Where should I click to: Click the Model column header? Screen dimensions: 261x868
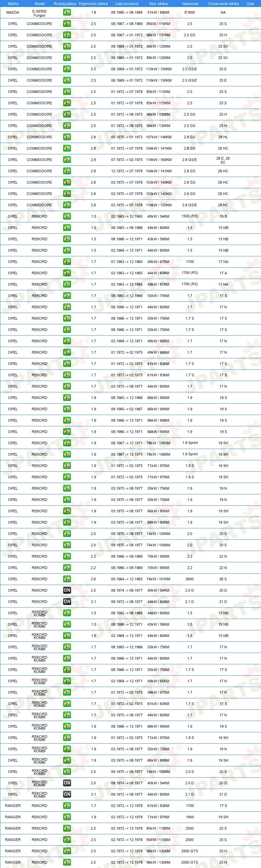(40, 4)
